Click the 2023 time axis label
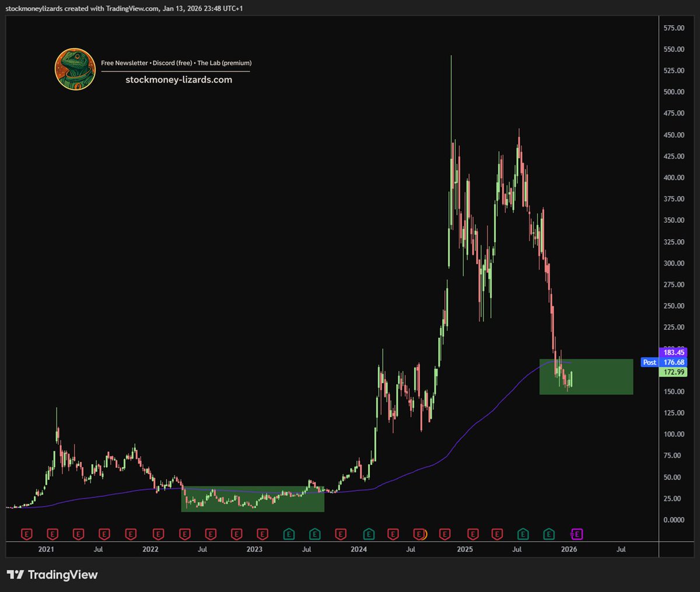 254,549
